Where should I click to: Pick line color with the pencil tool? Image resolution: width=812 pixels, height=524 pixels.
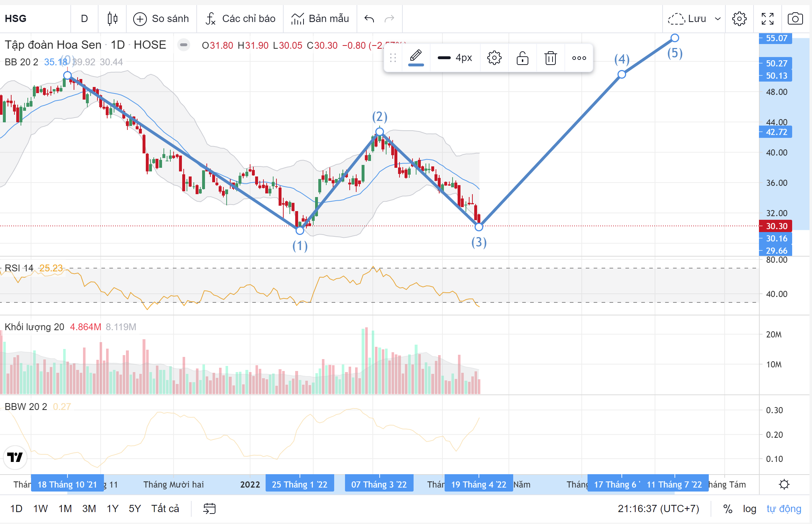click(x=416, y=57)
